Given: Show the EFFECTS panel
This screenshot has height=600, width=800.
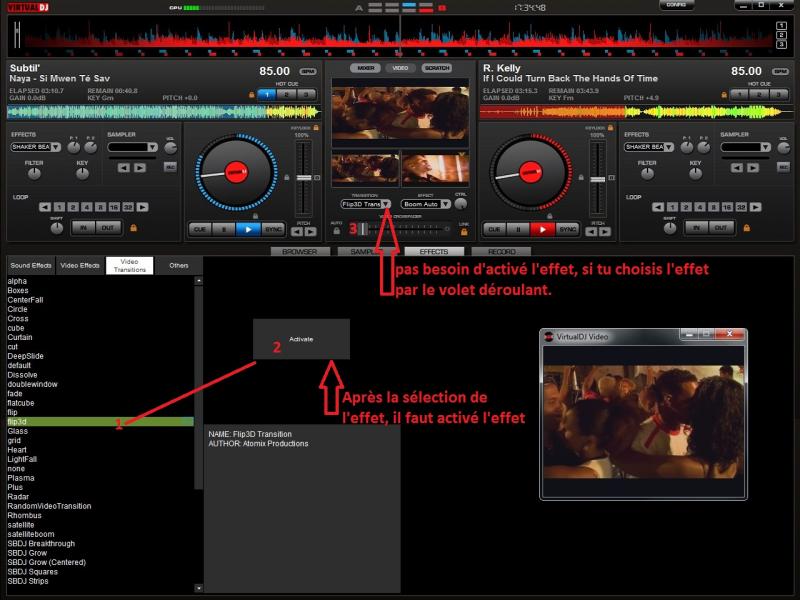Looking at the screenshot, I should tap(434, 252).
